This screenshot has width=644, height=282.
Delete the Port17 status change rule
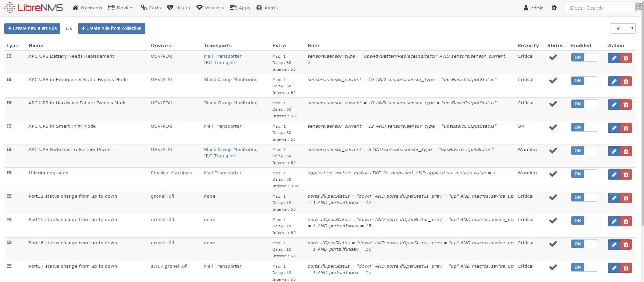tap(626, 268)
